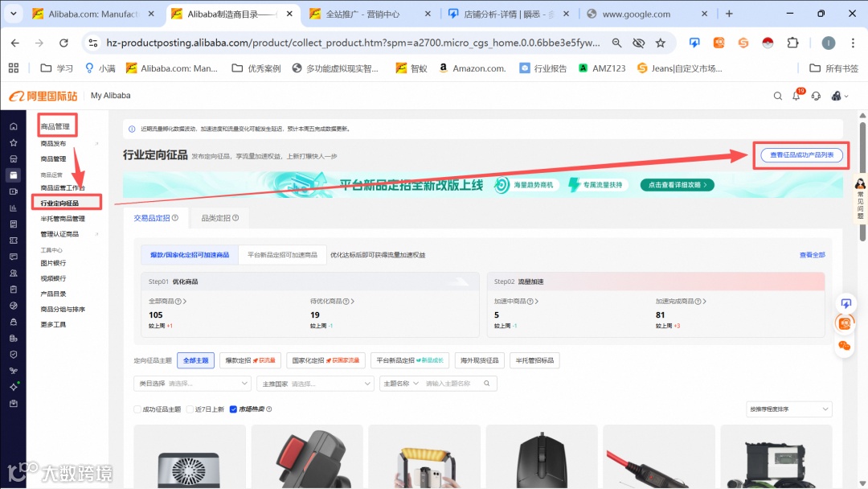Expand 待优化商品 count details arrow

(x=353, y=302)
